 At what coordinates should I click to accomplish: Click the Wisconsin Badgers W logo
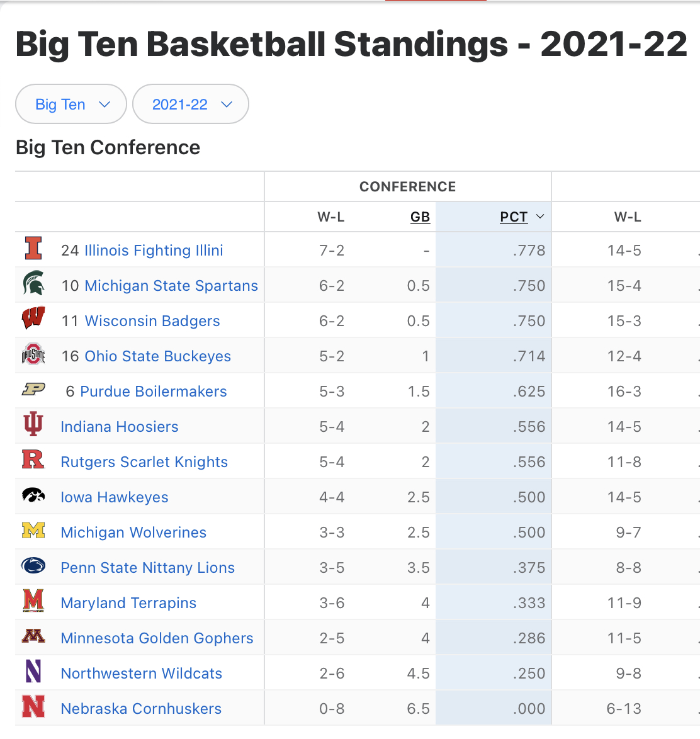coord(33,319)
